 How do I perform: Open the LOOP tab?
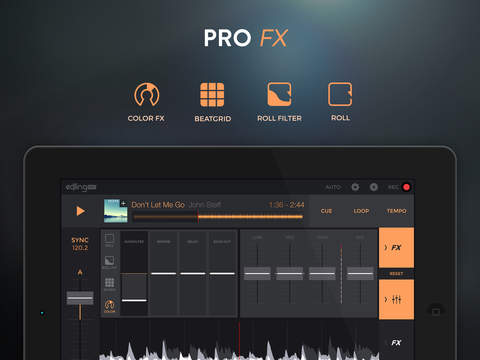click(x=361, y=211)
